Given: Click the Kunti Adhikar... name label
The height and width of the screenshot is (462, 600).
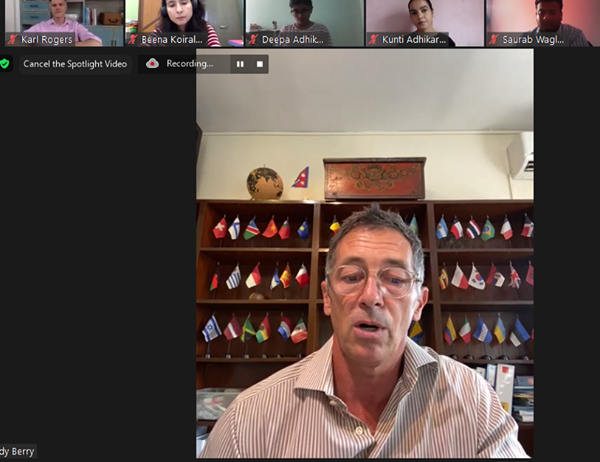Looking at the screenshot, I should [x=414, y=39].
